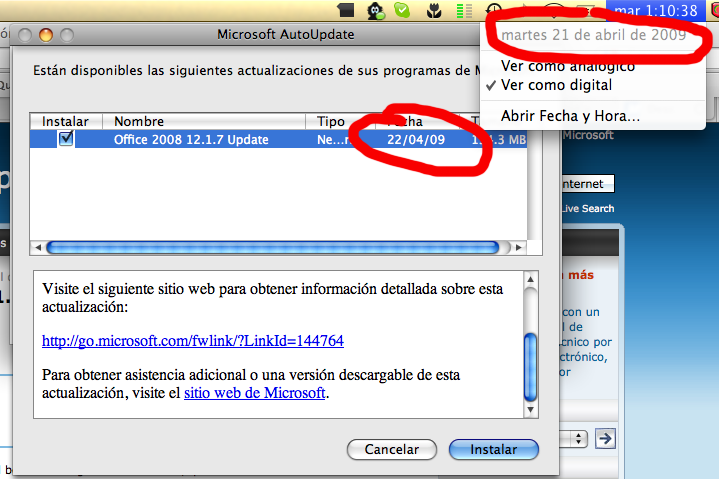Open Abrir Fecha y Hora preferences
Screen dimensions: 719x479
[570, 116]
